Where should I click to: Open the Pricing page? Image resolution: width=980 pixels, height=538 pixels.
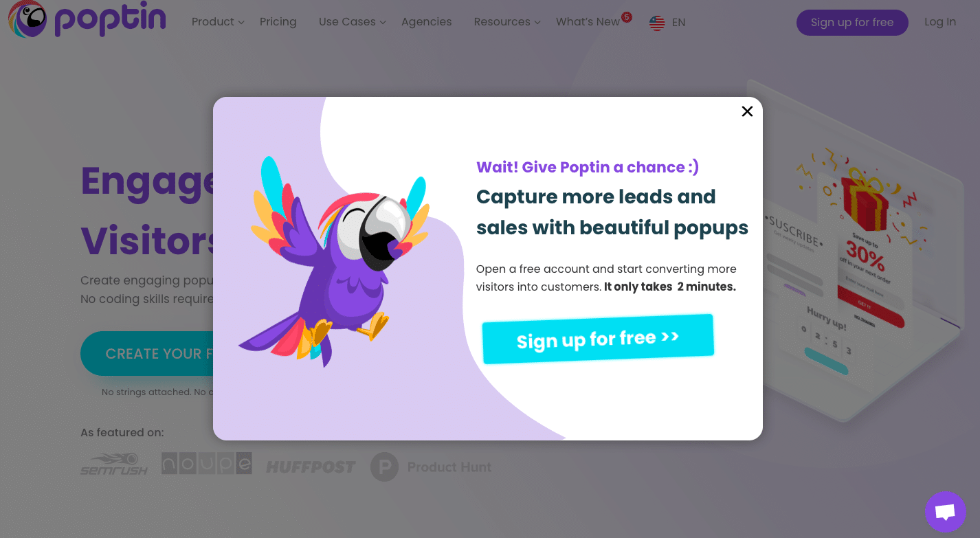[x=278, y=22]
